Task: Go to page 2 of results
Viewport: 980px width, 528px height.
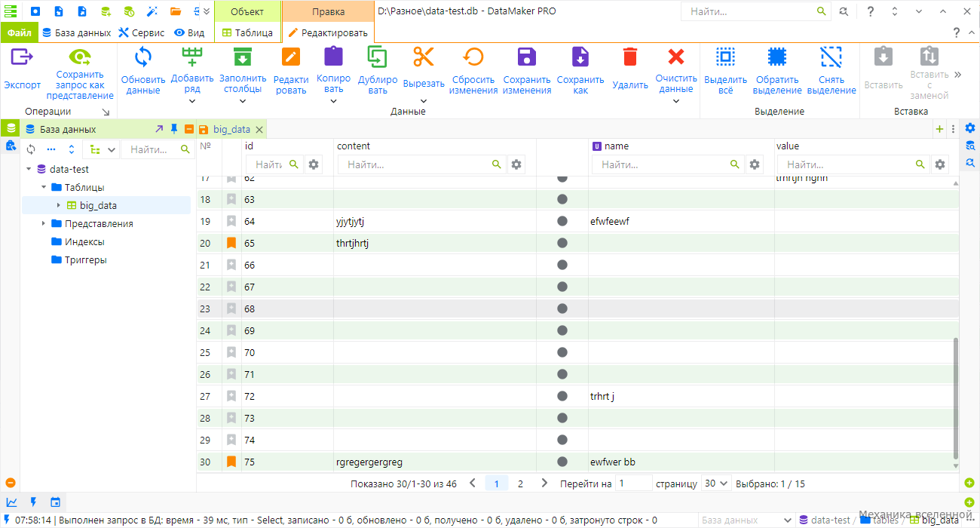Action: click(x=520, y=483)
